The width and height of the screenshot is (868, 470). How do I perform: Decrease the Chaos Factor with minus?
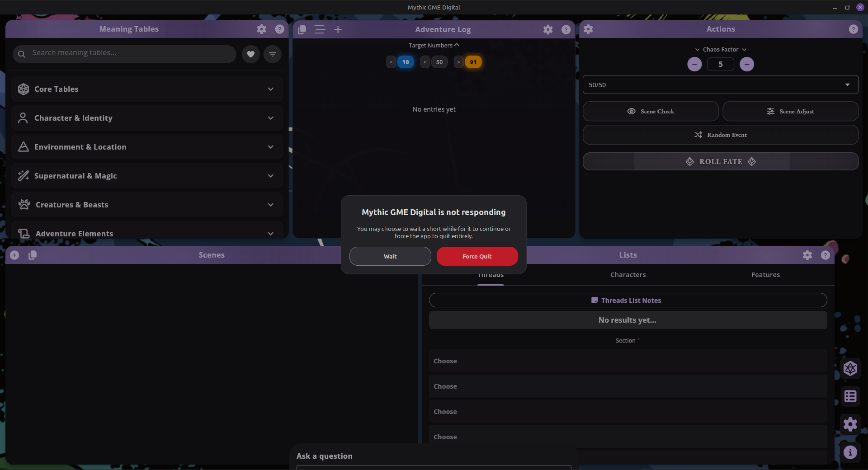click(x=694, y=64)
